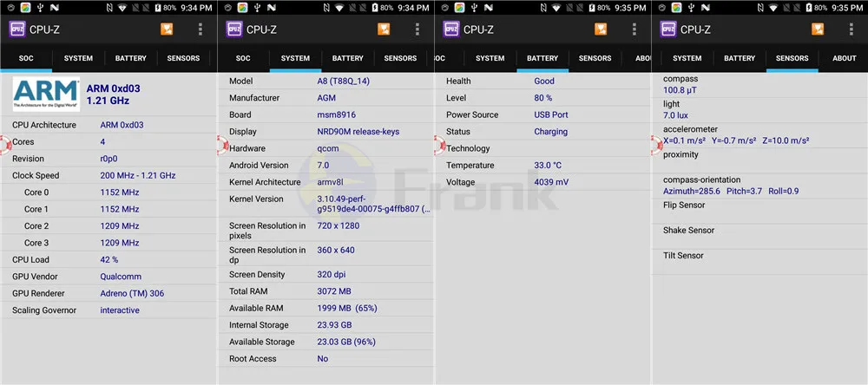The width and height of the screenshot is (868, 385).
Task: Select SENSORS tab on the SoC screen
Action: (183, 58)
